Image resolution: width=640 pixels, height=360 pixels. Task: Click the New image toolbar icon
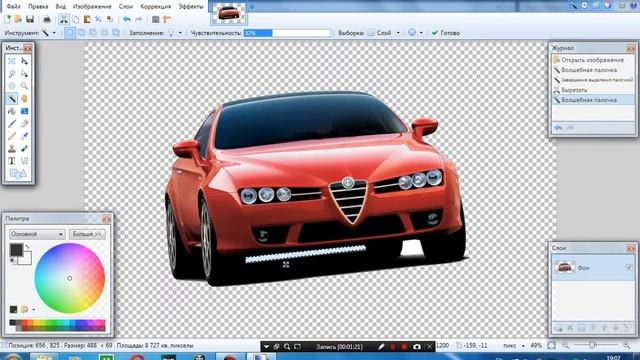click(x=7, y=19)
